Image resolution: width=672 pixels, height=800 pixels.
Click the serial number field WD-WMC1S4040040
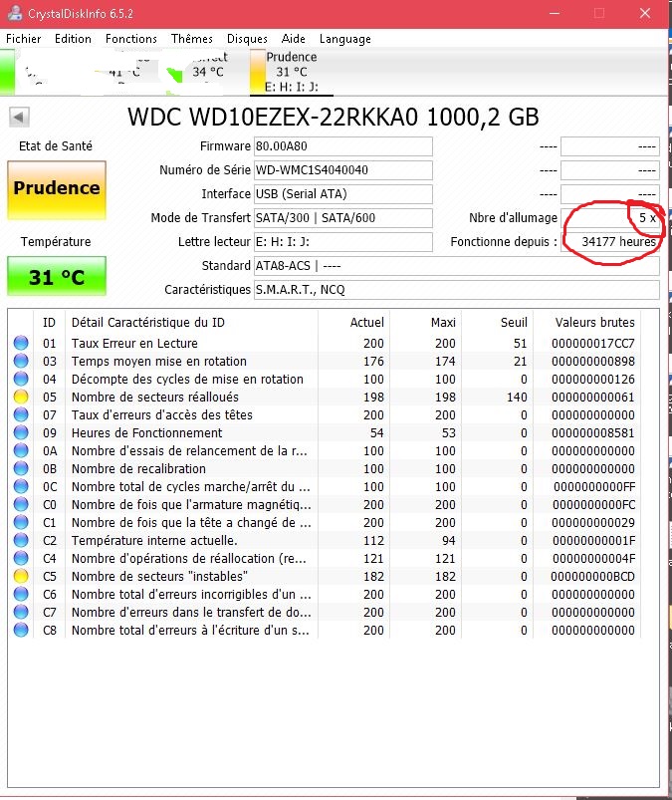coord(343,170)
